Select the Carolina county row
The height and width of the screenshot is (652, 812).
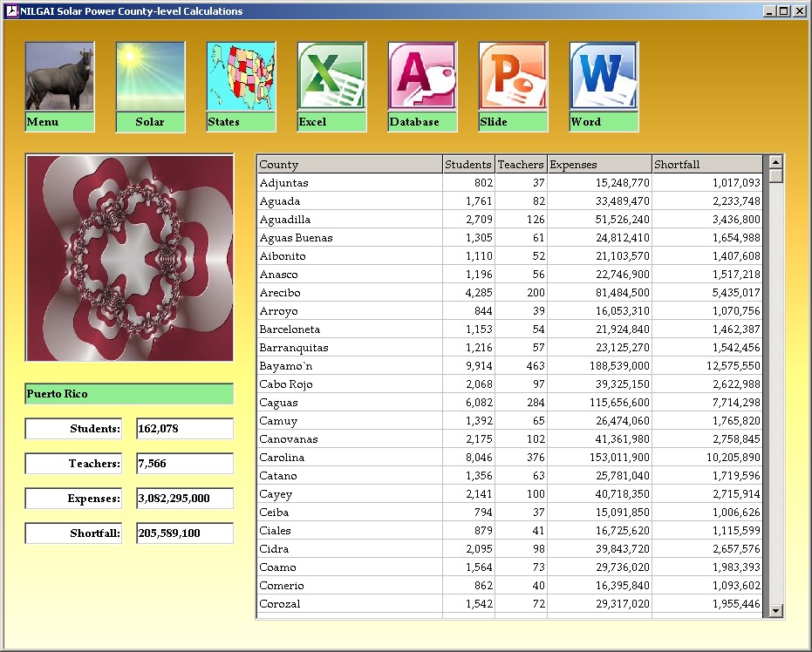point(350,458)
